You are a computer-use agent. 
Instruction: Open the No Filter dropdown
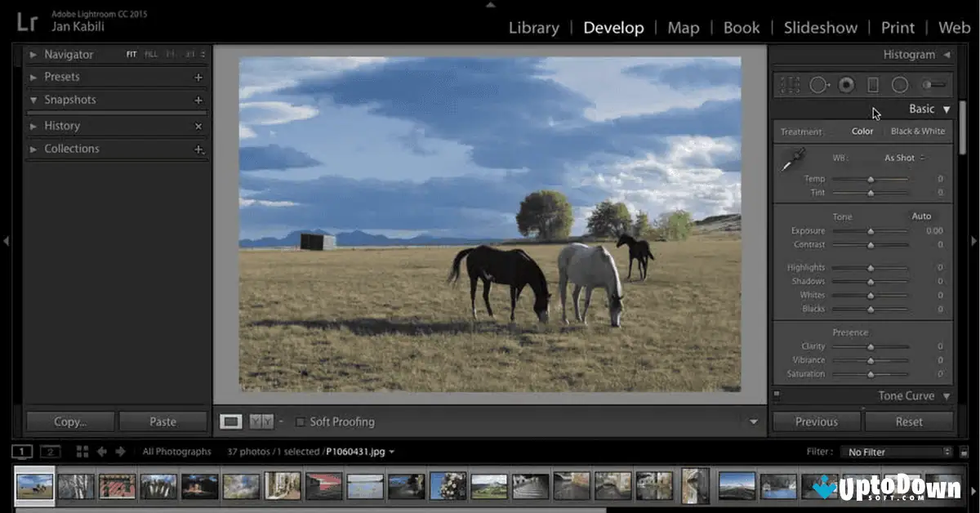(x=896, y=451)
